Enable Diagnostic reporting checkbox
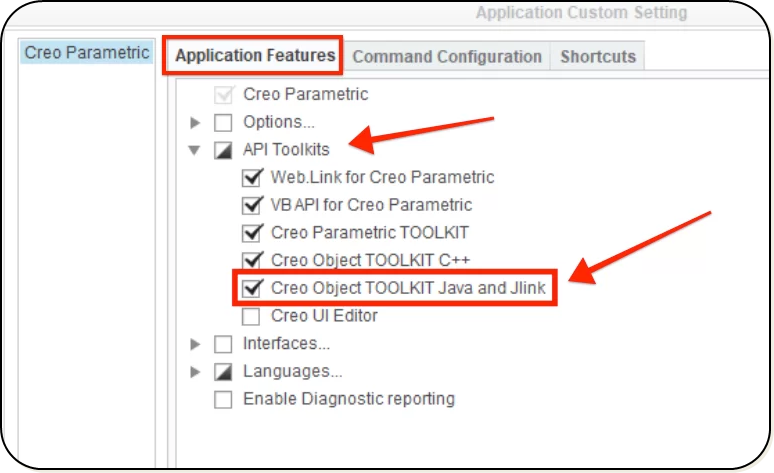 [223, 399]
